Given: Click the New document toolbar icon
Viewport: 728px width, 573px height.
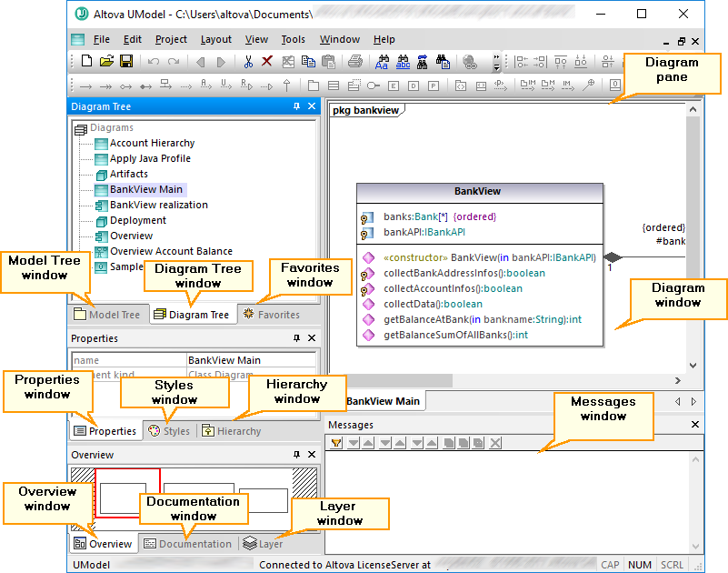Looking at the screenshot, I should pos(87,62).
